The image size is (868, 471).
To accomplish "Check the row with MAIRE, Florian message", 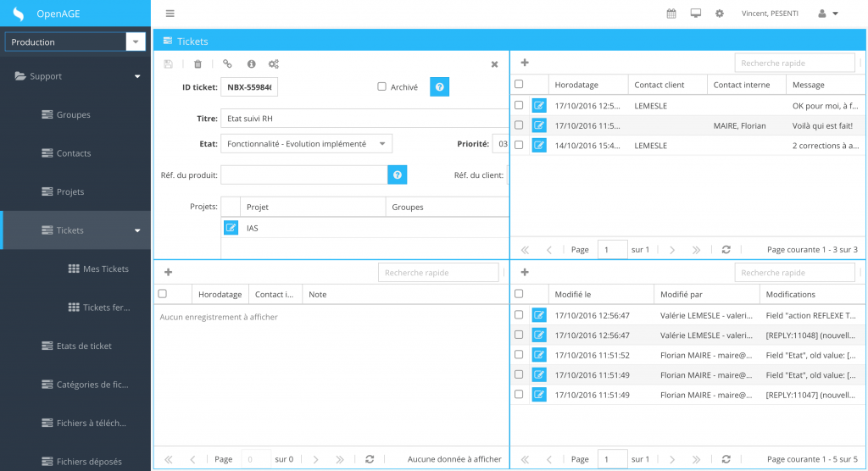I will tap(519, 125).
